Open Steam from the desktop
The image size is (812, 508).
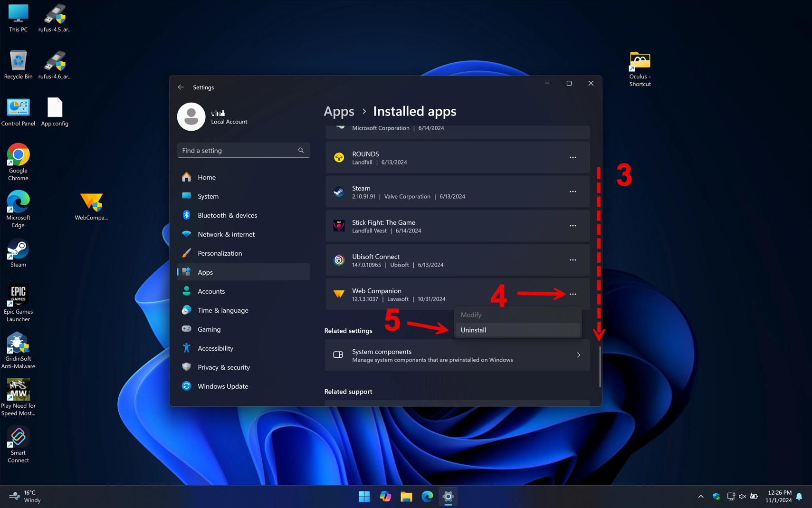[18, 249]
